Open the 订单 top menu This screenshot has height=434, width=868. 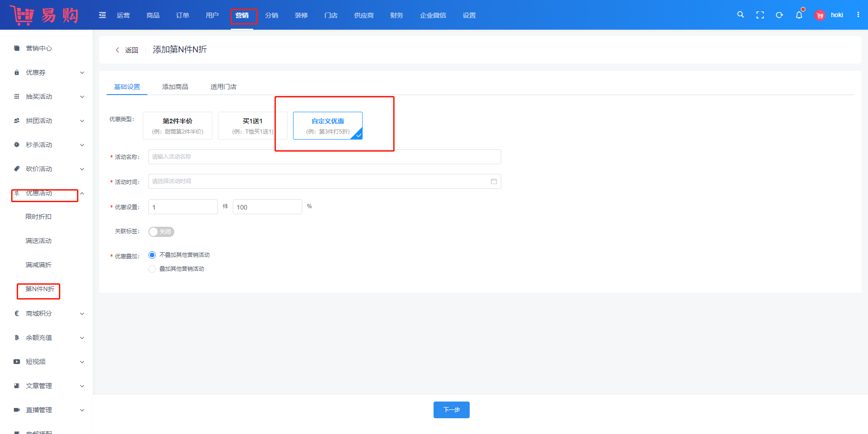(182, 15)
